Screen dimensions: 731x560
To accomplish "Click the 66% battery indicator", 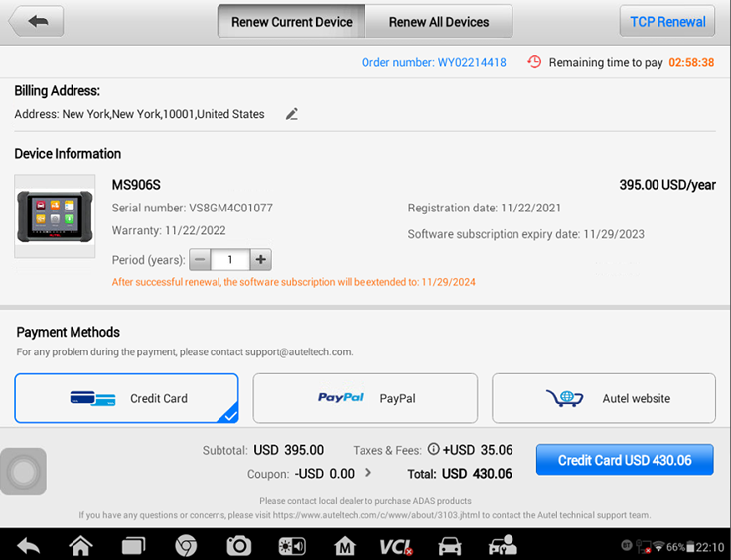I will pos(680,547).
